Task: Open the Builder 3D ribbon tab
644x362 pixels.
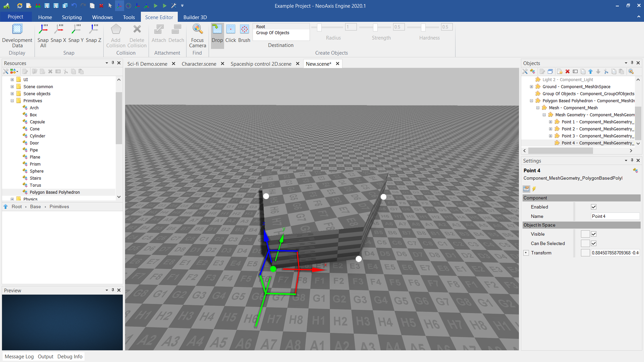Action: [x=195, y=17]
